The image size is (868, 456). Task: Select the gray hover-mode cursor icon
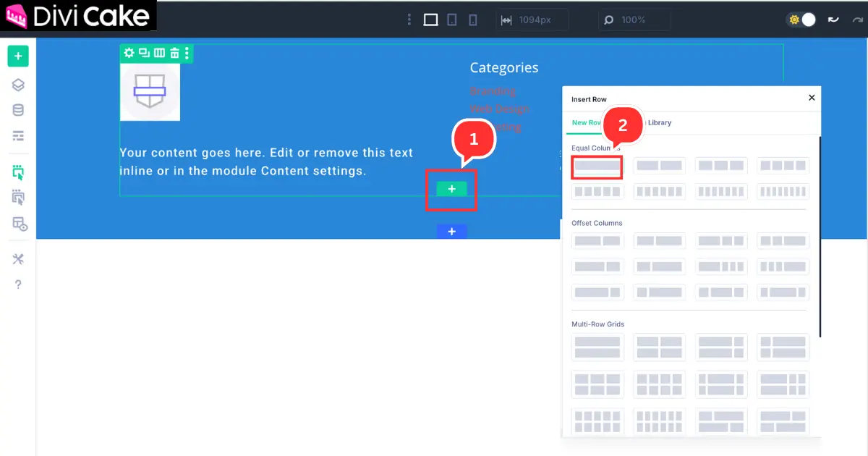coord(18,198)
